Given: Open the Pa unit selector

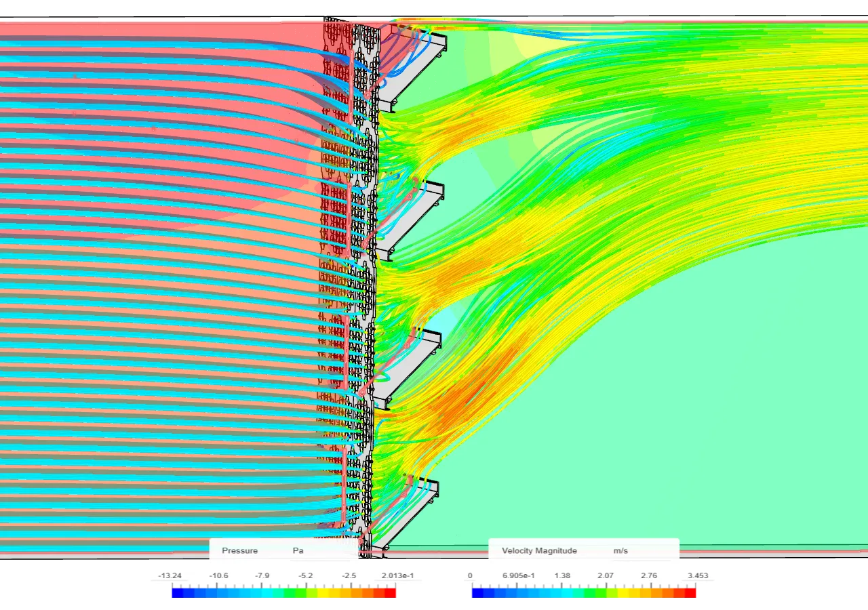Looking at the screenshot, I should tap(298, 551).
